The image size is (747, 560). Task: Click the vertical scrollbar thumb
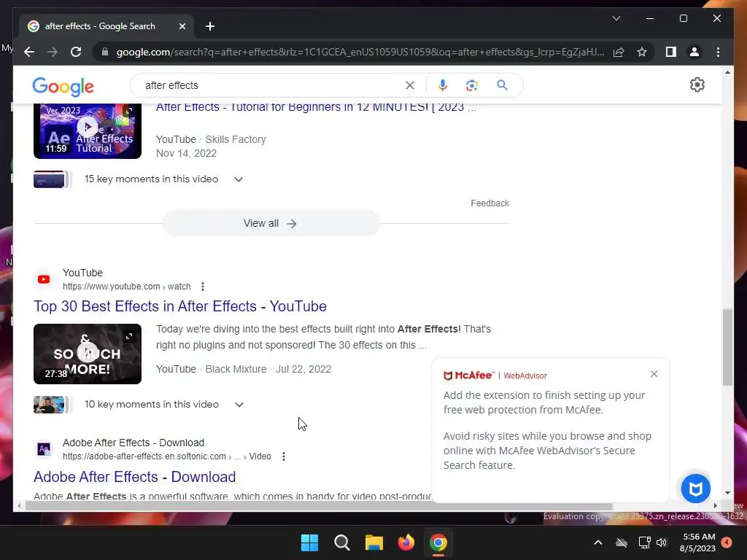pyautogui.click(x=727, y=346)
